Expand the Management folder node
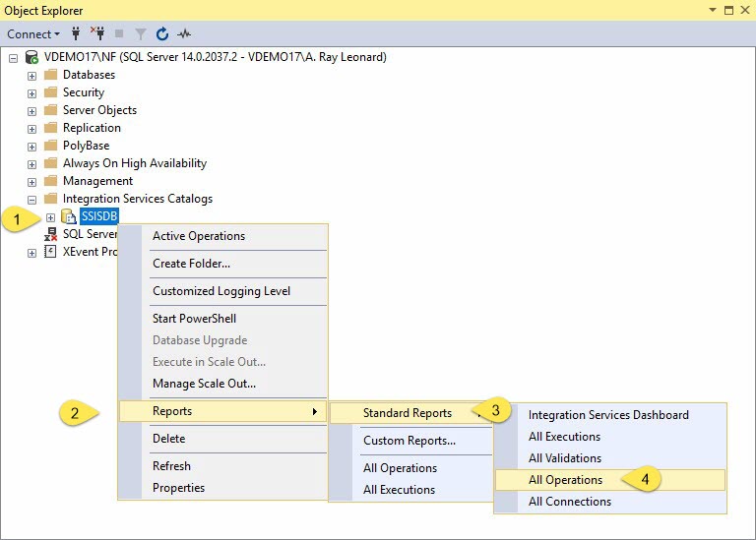 pyautogui.click(x=31, y=182)
